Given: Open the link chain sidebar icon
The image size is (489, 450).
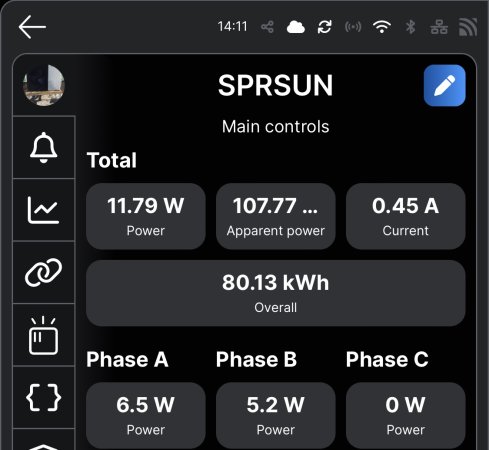Looking at the screenshot, I should click(43, 272).
